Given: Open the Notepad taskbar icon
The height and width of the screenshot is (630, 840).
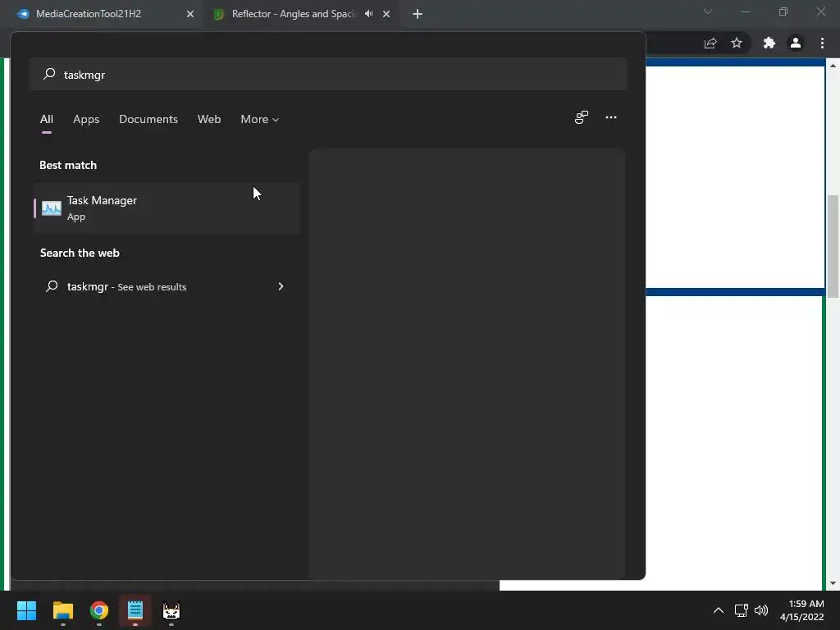Looking at the screenshot, I should point(135,610).
